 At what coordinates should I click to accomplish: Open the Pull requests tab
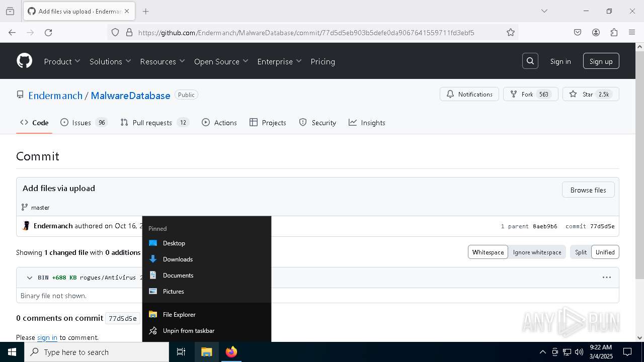pos(155,123)
